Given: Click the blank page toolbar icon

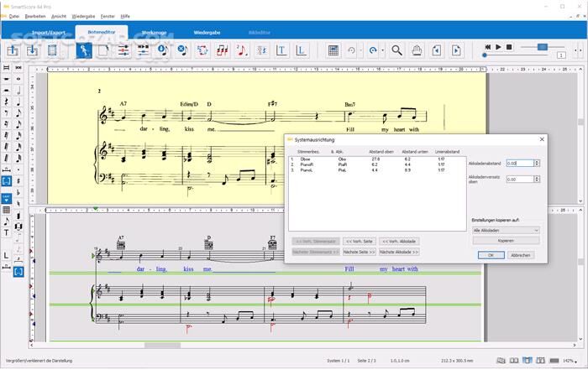Looking at the screenshot, I should point(103,50).
